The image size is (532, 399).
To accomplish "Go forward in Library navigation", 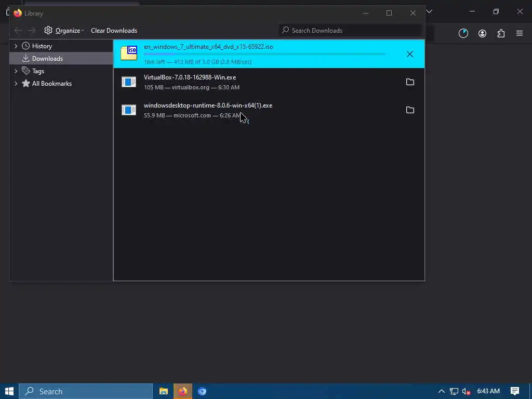I will tap(32, 31).
